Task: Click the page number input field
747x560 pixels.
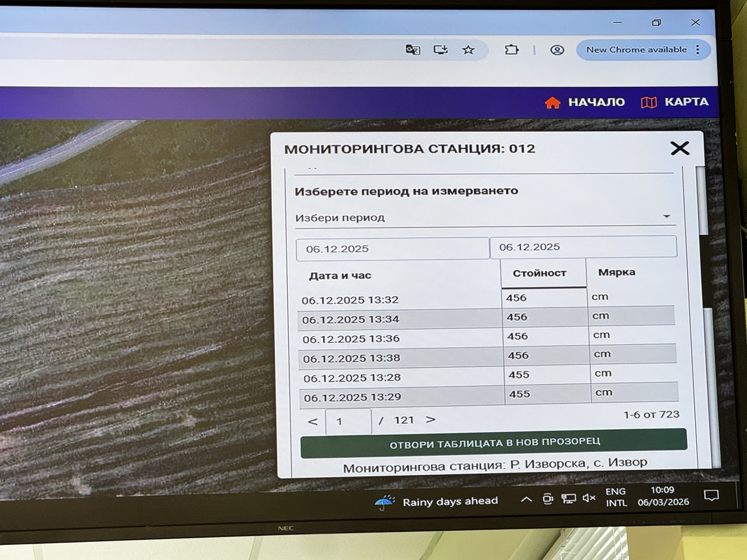Action: (x=348, y=421)
